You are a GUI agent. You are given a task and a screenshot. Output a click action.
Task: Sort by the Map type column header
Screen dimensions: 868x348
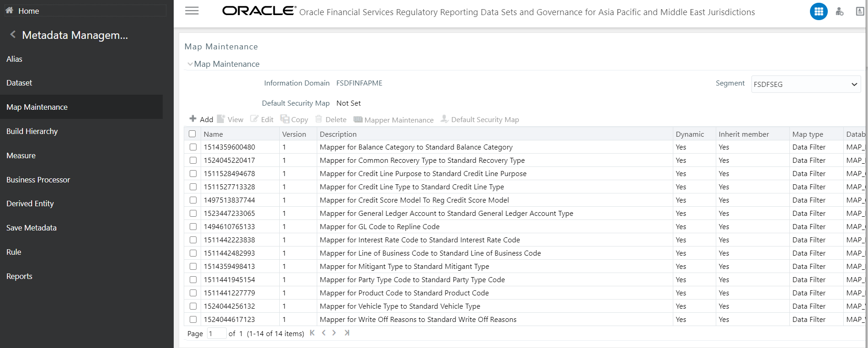click(x=808, y=134)
